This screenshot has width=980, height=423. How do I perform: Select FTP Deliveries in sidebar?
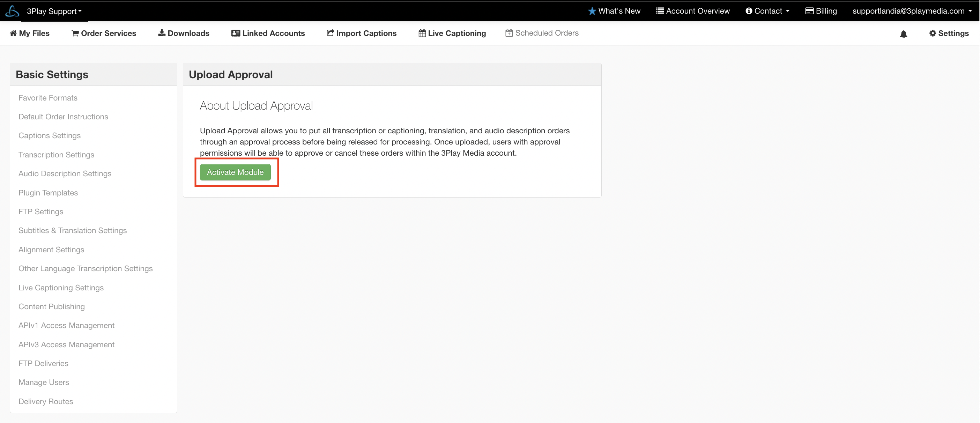point(43,363)
